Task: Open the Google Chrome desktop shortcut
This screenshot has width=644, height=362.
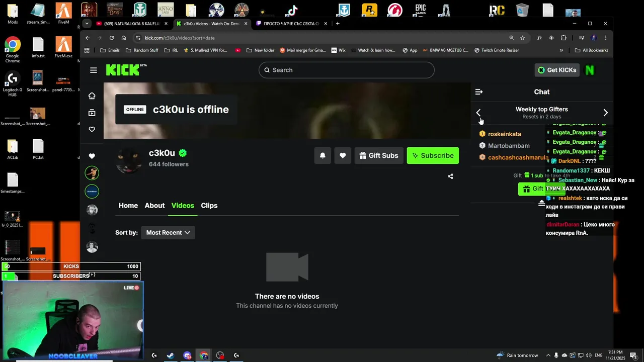Action: (13, 49)
